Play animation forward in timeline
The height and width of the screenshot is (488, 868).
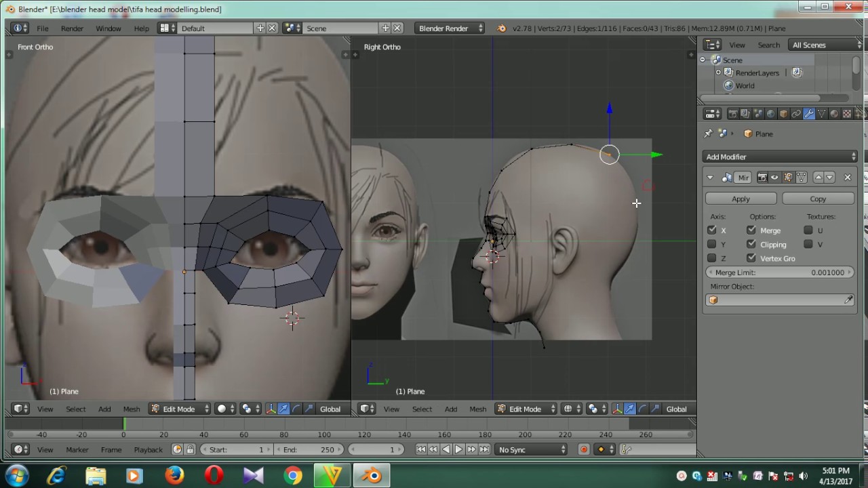(x=458, y=449)
